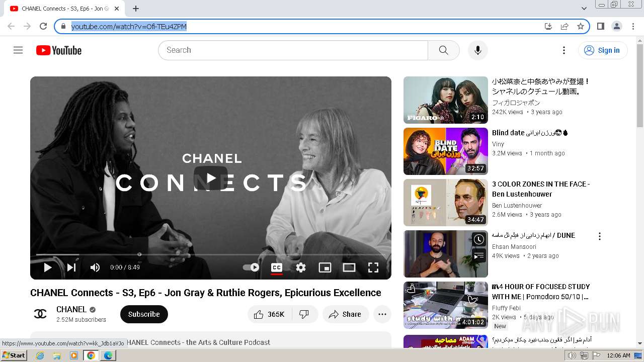The image size is (644, 362).
Task: Seek along the video progress bar
Action: [x=211, y=254]
